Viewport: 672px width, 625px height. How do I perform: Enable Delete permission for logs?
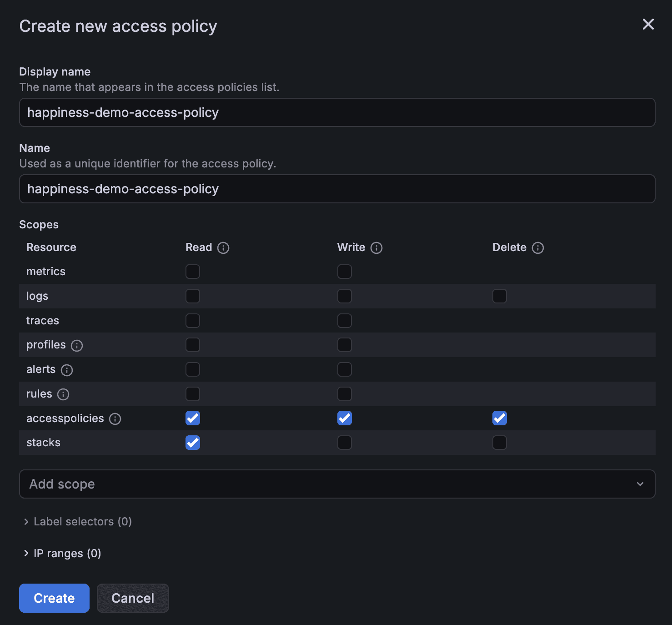pyautogui.click(x=499, y=296)
